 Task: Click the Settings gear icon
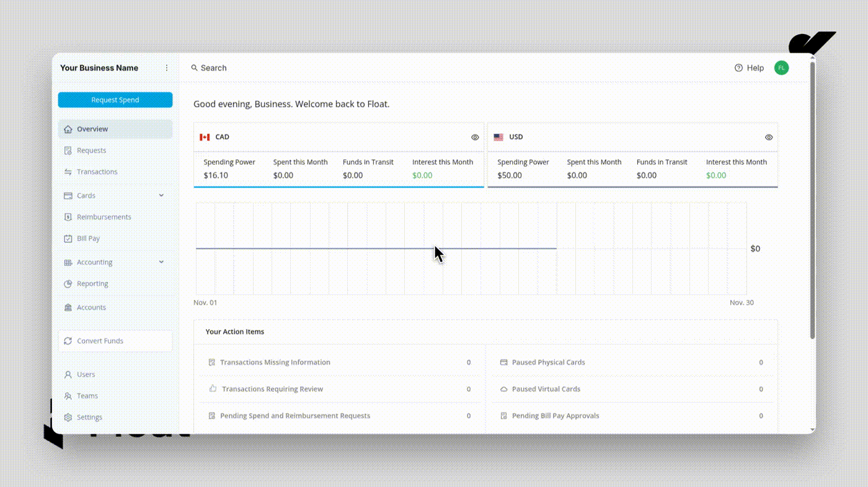click(x=68, y=418)
